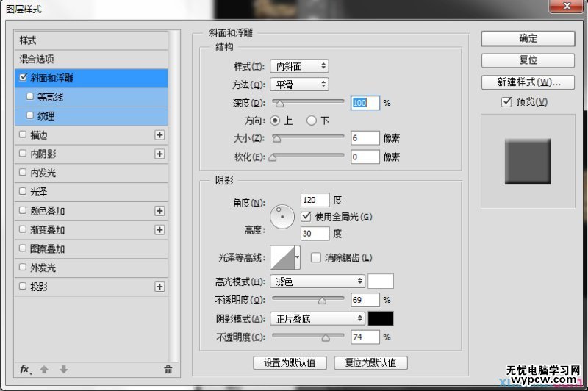588x391 pixels.
Task: Click the move effect down arrow icon
Action: 64,369
